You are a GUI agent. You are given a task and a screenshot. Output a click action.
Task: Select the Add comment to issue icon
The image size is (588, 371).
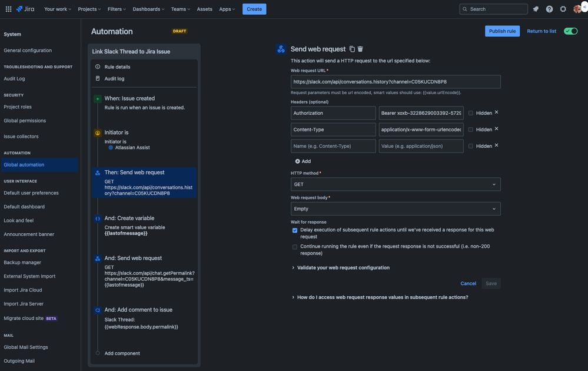[x=98, y=310]
